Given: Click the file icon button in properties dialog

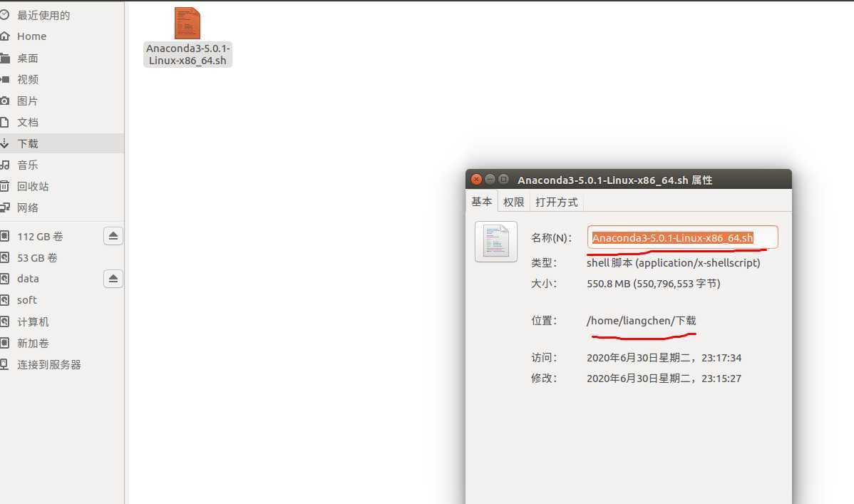Looking at the screenshot, I should tap(496, 242).
